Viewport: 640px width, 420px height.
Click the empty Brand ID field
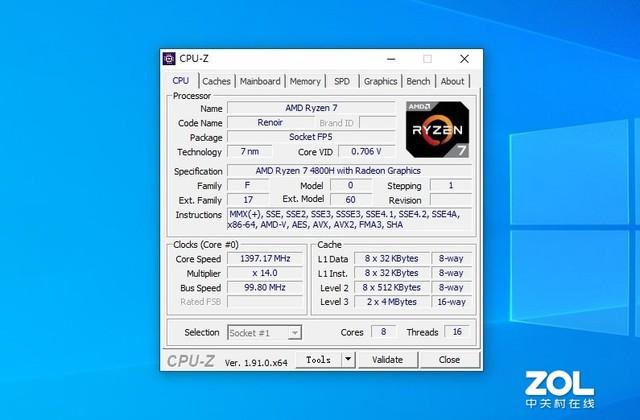tap(378, 122)
